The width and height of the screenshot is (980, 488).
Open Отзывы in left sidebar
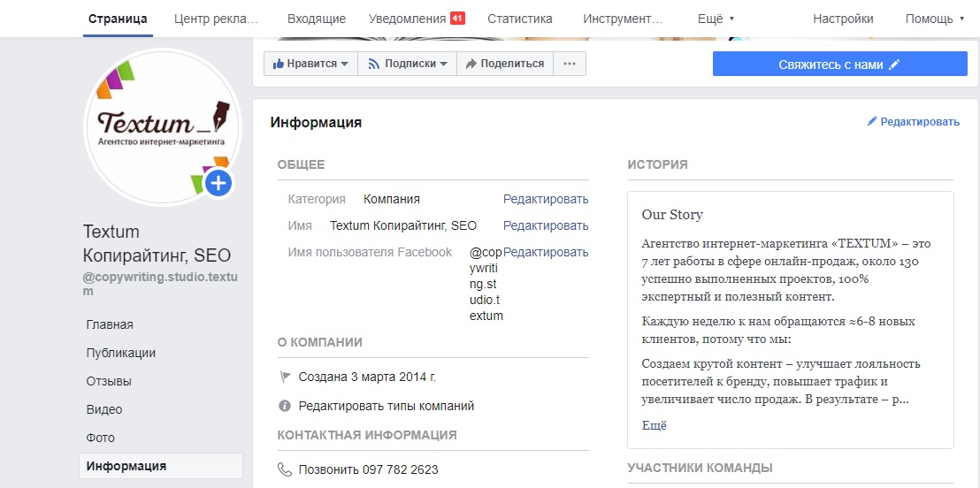(109, 381)
